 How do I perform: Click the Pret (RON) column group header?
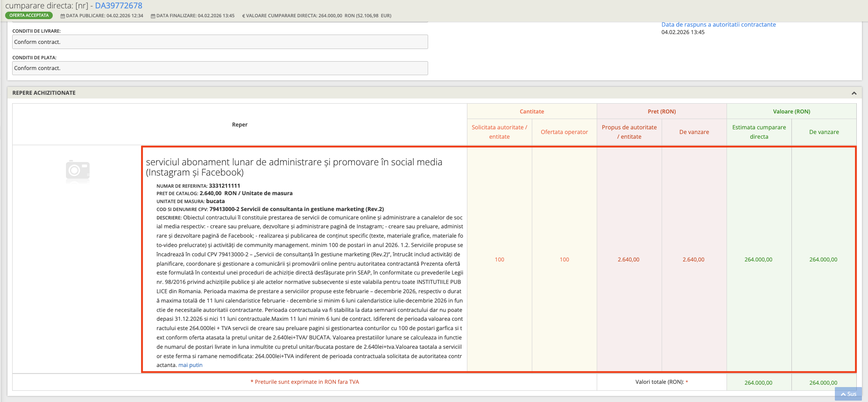pos(661,112)
